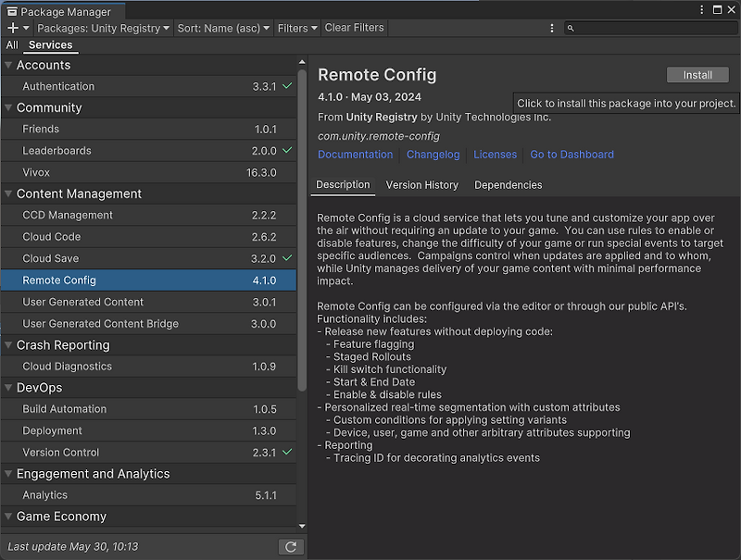This screenshot has height=560, width=741.
Task: Click Go to Dashboard
Action: click(571, 155)
